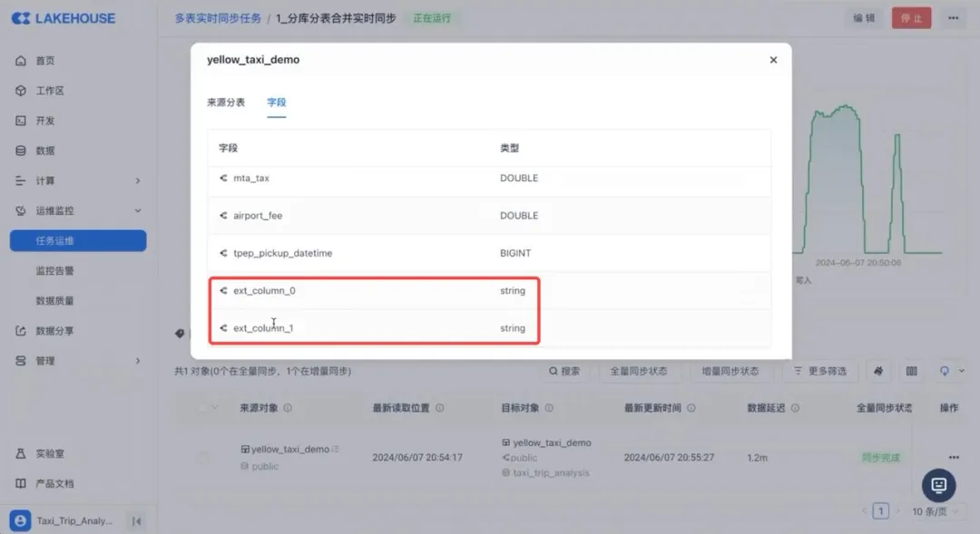Click the lab (实验室) flask icon
Image resolution: width=980 pixels, height=534 pixels.
[x=21, y=453]
